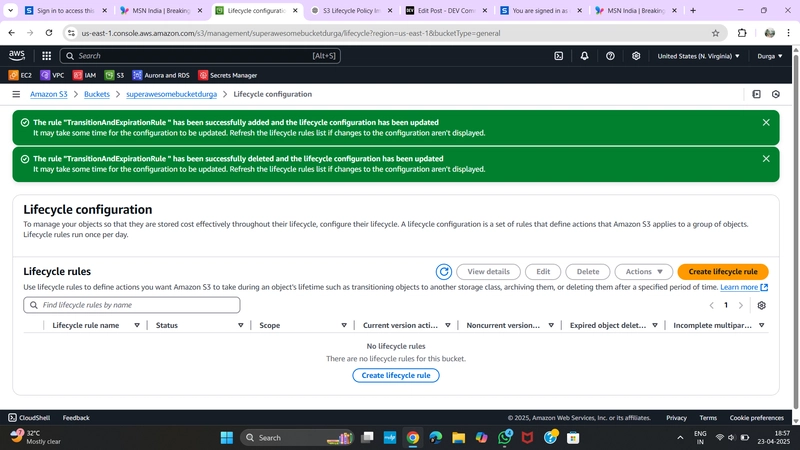Switch to 'You are signed in as' tab
This screenshot has height=450, width=800.
(x=541, y=10)
